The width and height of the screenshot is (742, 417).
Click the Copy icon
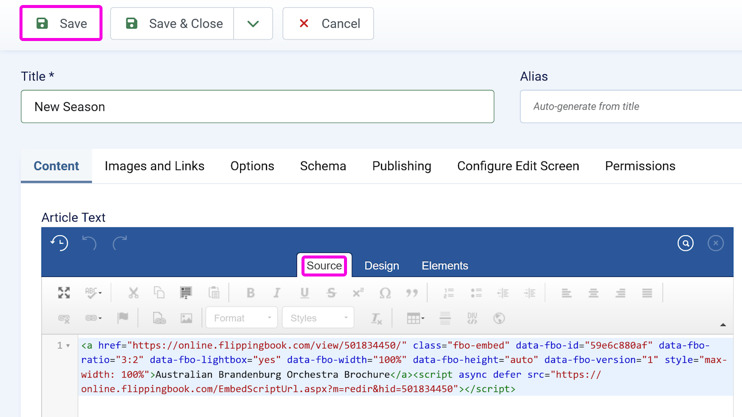159,293
